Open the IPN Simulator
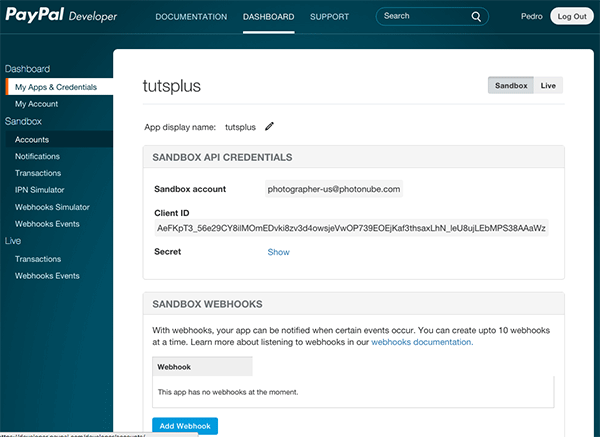 tap(39, 190)
